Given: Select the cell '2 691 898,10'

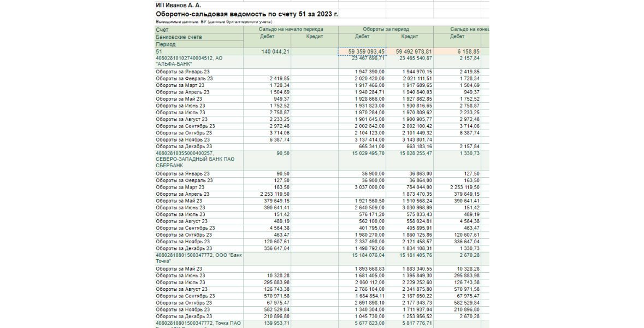Looking at the screenshot, I should click(362, 303).
